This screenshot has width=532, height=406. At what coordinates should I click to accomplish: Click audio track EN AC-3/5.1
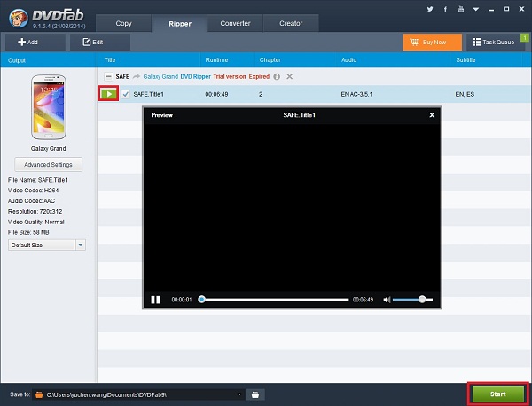coord(356,94)
